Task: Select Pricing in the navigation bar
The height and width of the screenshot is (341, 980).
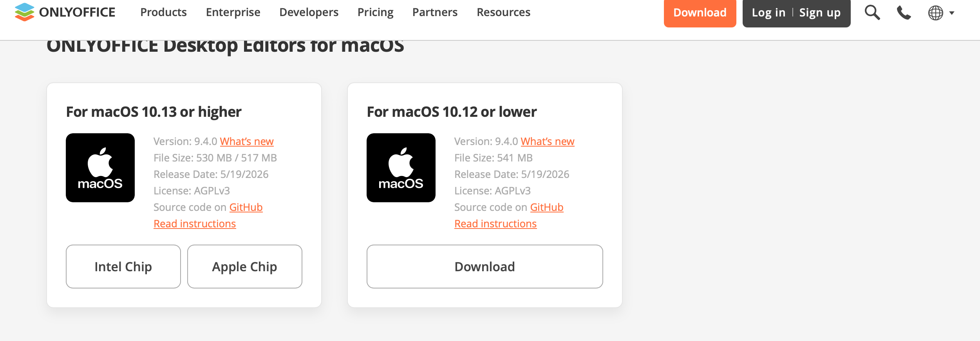Action: [x=375, y=12]
